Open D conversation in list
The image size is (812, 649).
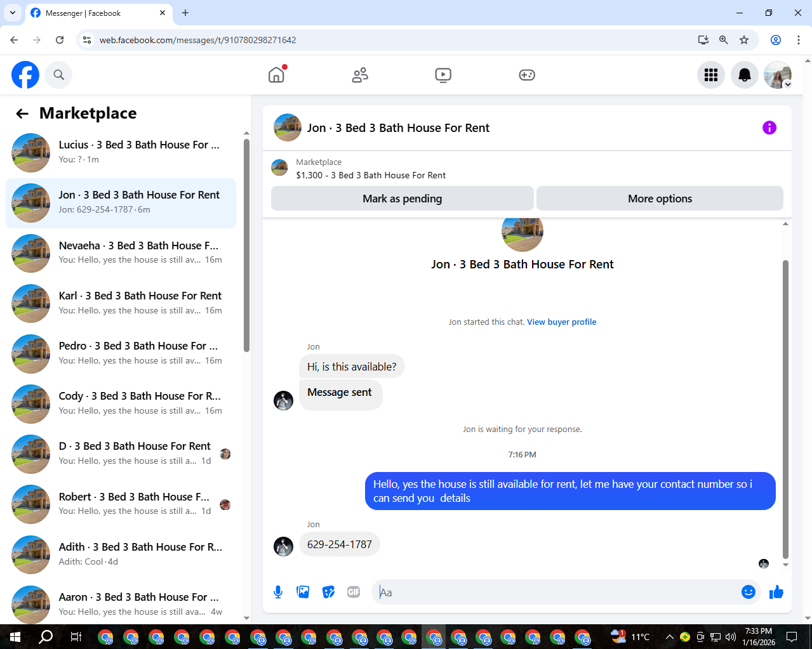pos(121,454)
